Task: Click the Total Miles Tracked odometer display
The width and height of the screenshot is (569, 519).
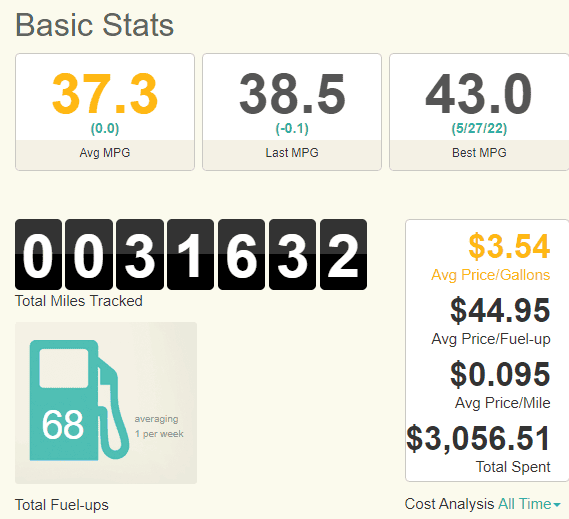Action: 191,254
